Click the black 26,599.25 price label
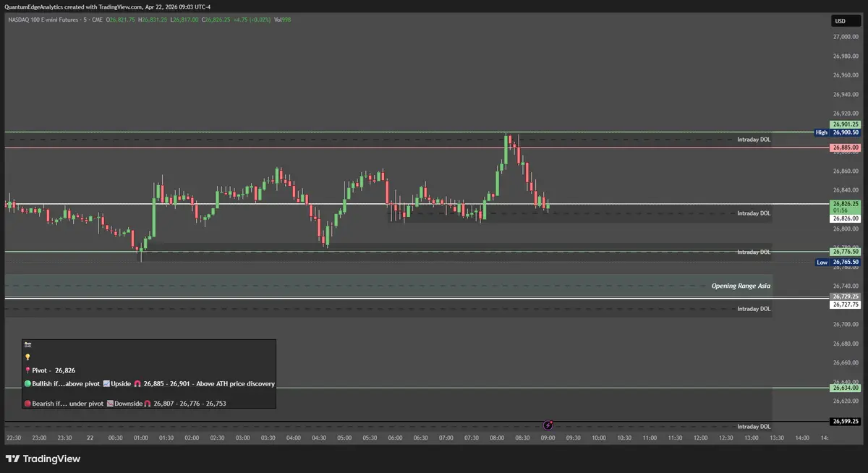Image resolution: width=868 pixels, height=473 pixels. pos(846,421)
